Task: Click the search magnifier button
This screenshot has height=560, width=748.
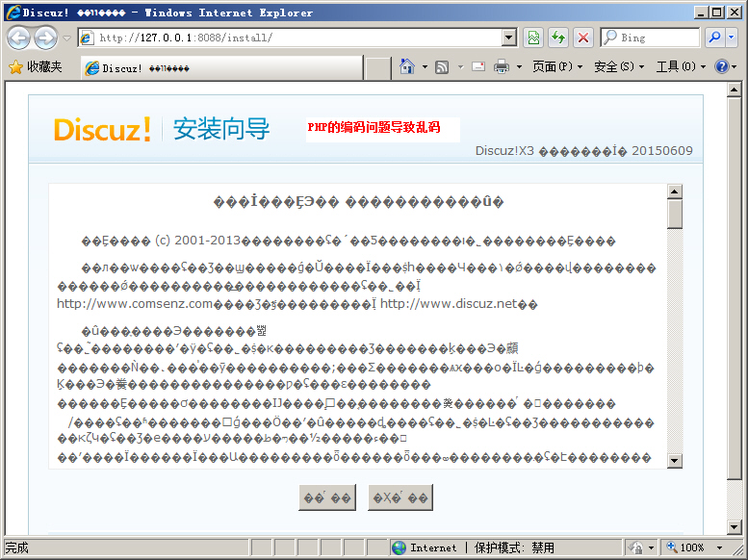Action: [714, 38]
